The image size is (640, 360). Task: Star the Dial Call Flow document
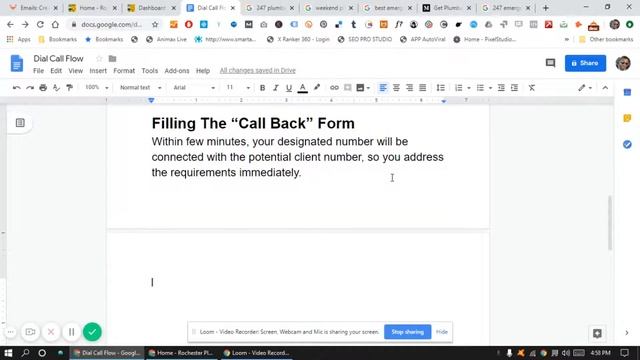coord(99,59)
